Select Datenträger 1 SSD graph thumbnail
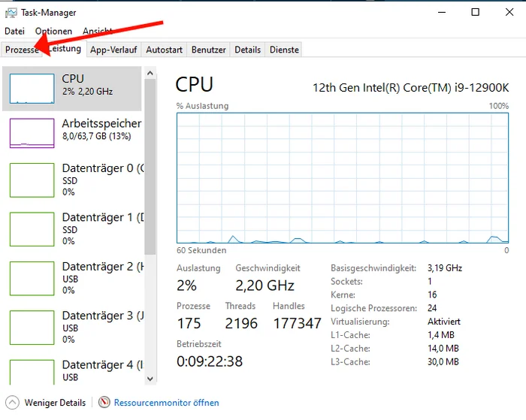 click(x=32, y=229)
